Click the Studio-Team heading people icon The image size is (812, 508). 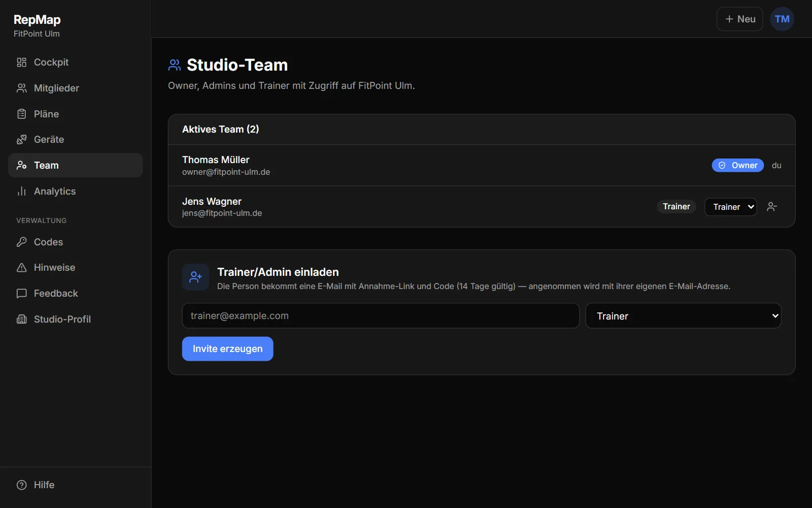coord(175,65)
